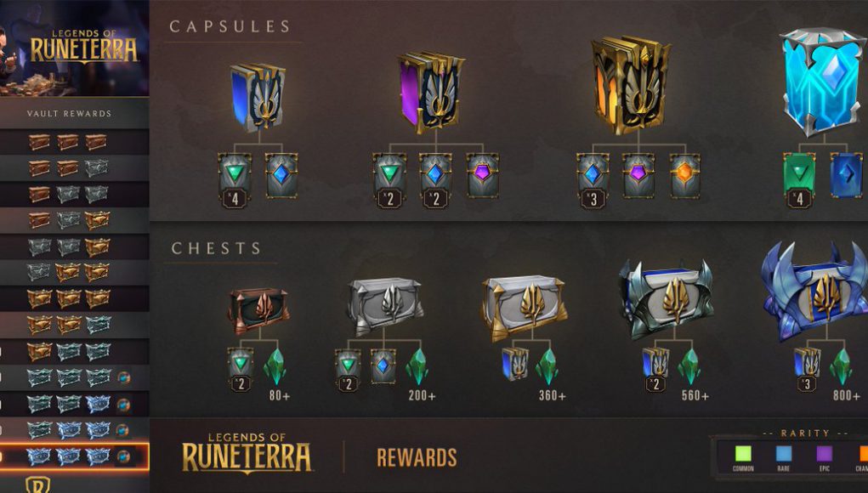Click the vault row with three gold chests

pyautogui.click(x=74, y=299)
